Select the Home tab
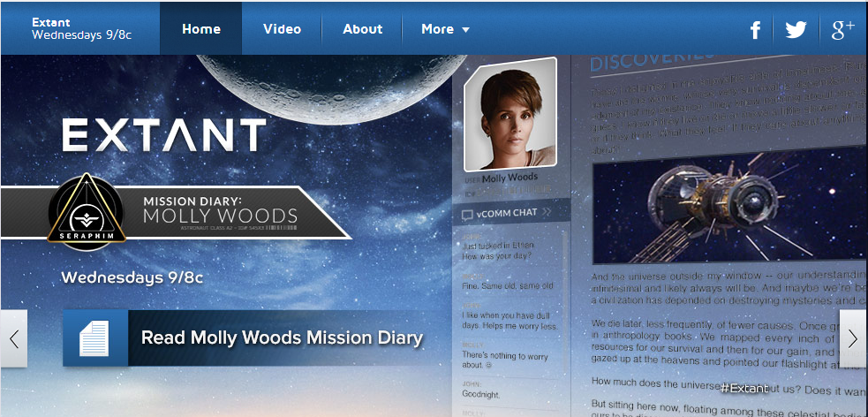This screenshot has width=868, height=417. [x=201, y=29]
